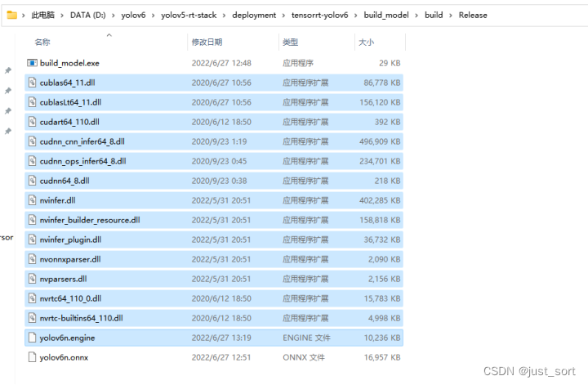Expand the chevron after build_model breadcrumb

click(x=416, y=16)
